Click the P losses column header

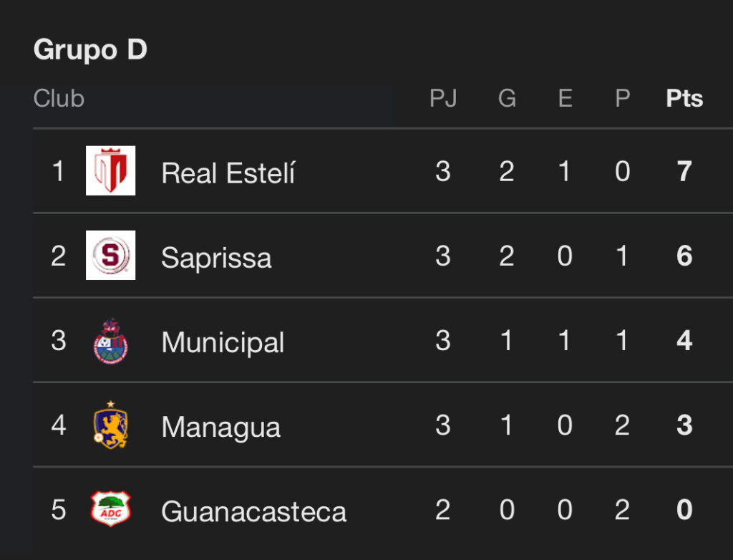point(622,98)
